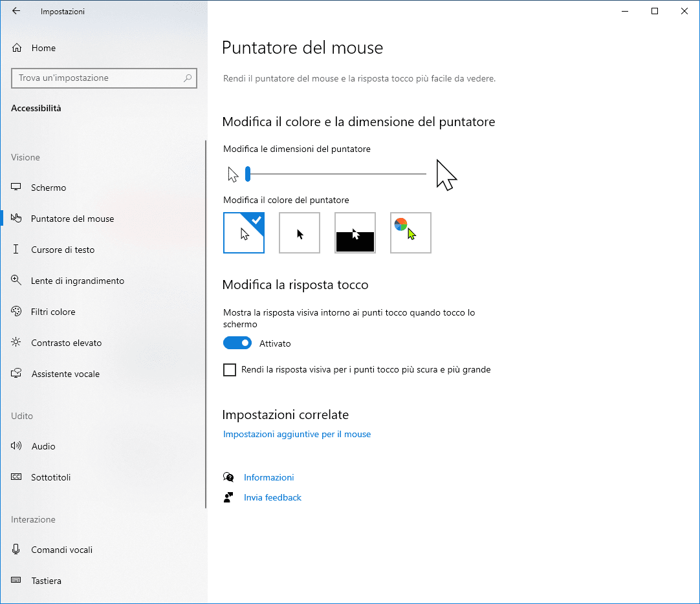Viewport: 700px width, 604px height.
Task: Open Assistente vocale settings
Action: coord(65,374)
